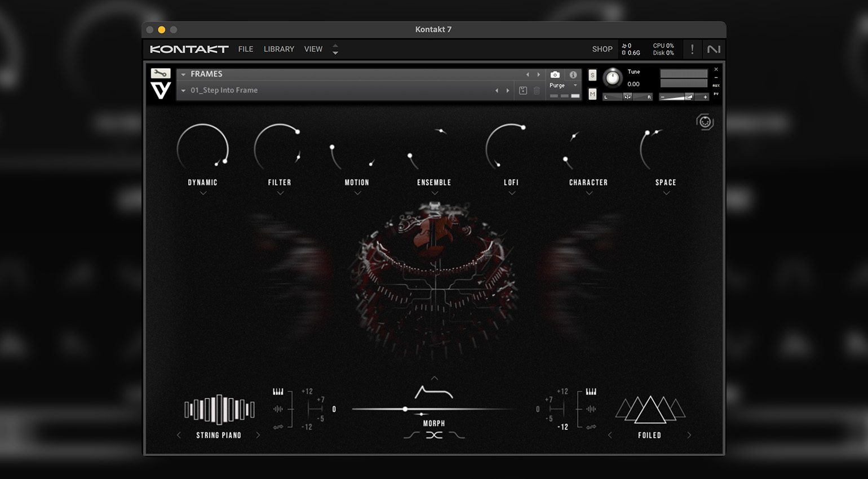Viewport: 868px width, 479px height.
Task: Click the String Piano waveform image
Action: (219, 409)
